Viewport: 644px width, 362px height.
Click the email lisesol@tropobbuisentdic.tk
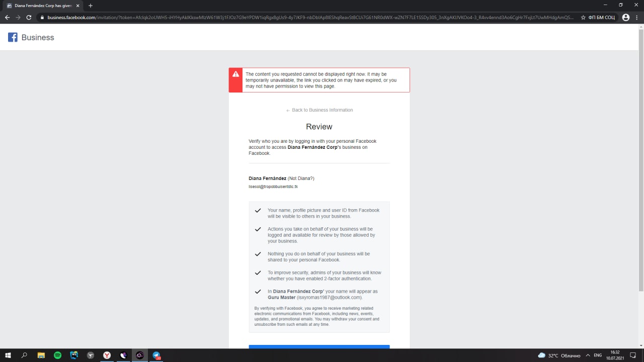tap(273, 187)
